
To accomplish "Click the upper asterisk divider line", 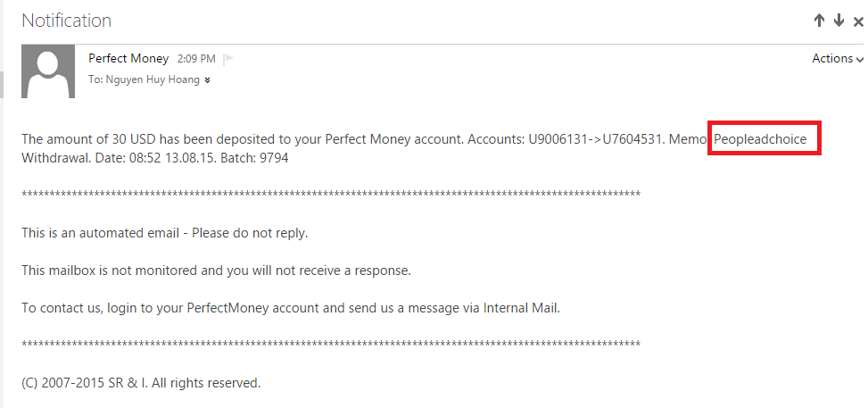I will tap(331, 195).
